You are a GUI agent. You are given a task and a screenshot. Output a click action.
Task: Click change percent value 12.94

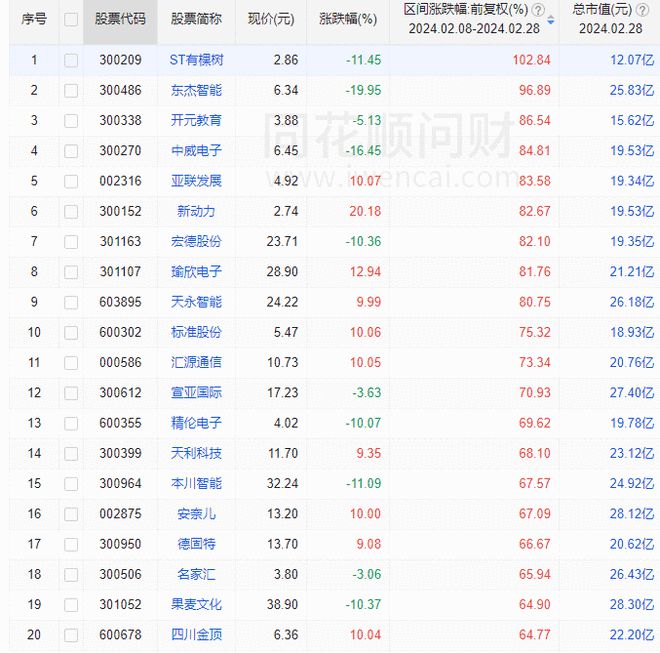point(365,272)
